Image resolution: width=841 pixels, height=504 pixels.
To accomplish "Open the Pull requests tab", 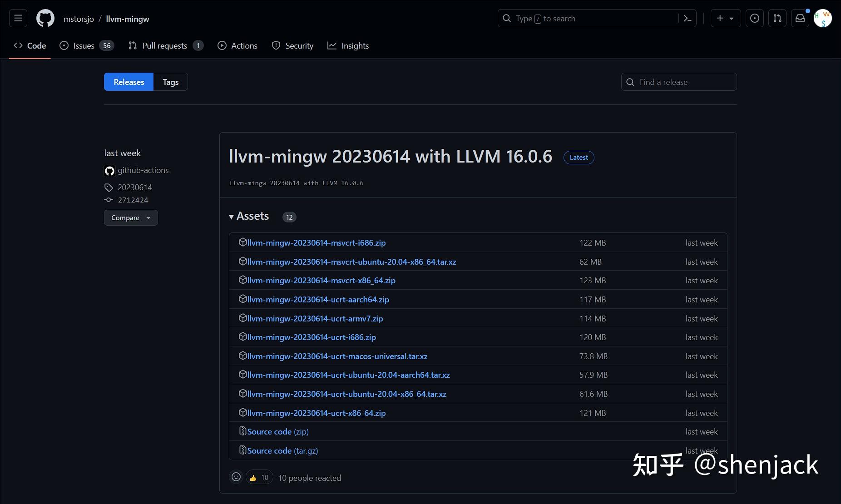I will 166,45.
